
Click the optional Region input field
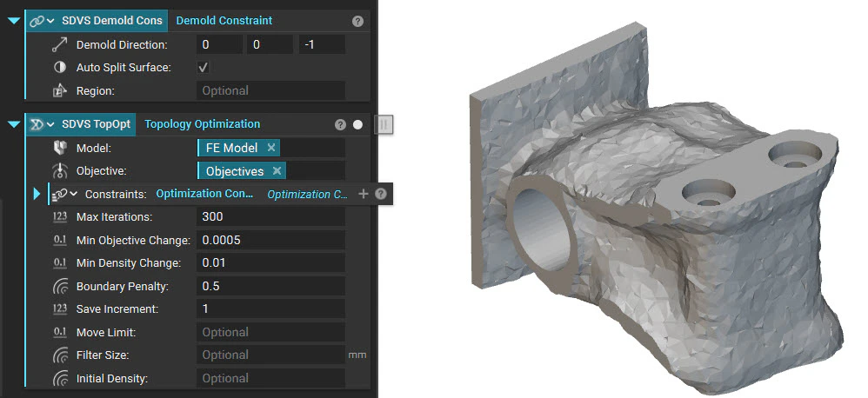coord(270,90)
